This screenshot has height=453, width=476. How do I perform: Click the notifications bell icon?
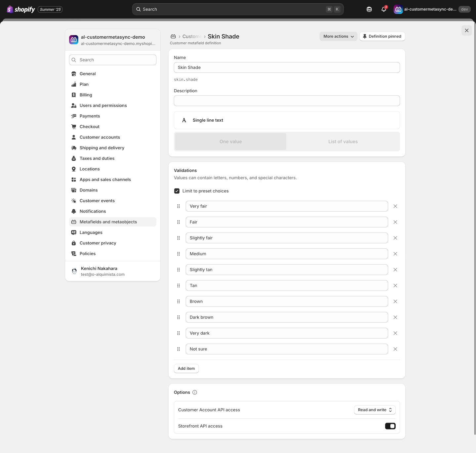click(383, 9)
